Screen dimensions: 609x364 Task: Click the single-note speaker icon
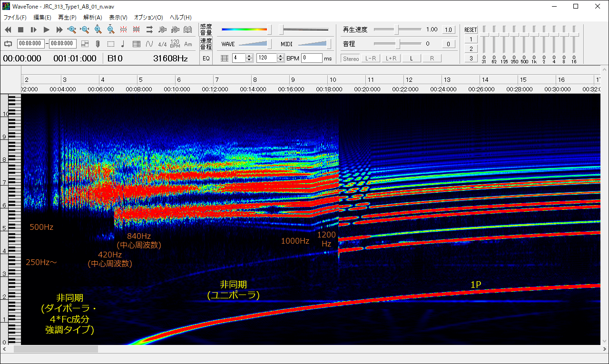[162, 30]
